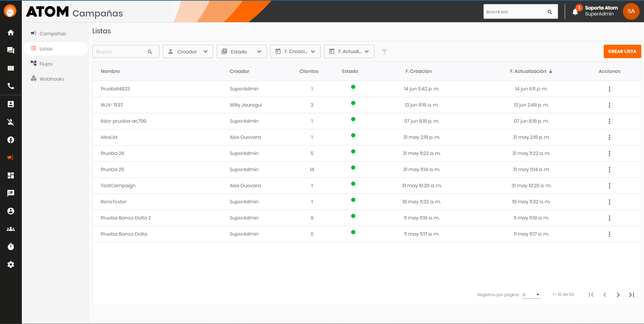Click the global search magnifier icon
This screenshot has width=644, height=324.
coord(550,12)
